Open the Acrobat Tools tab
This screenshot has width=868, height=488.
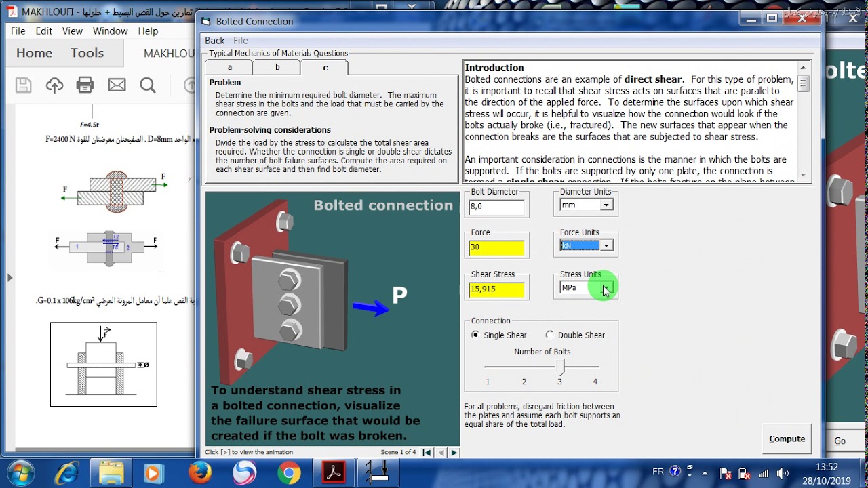click(87, 53)
